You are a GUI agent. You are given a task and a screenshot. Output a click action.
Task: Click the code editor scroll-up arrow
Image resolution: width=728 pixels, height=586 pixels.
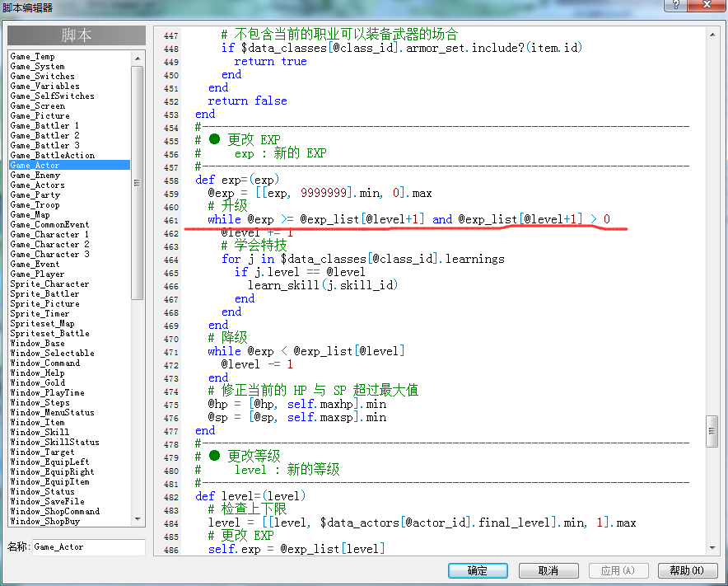pos(712,35)
